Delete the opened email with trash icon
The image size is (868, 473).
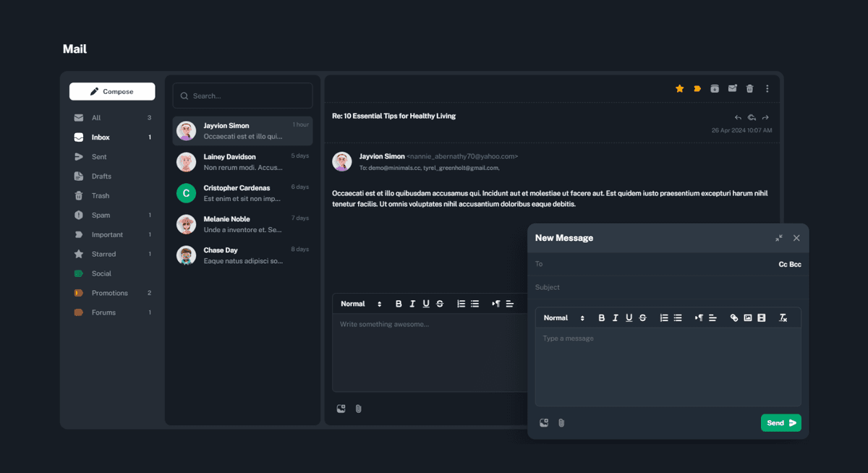click(x=749, y=88)
